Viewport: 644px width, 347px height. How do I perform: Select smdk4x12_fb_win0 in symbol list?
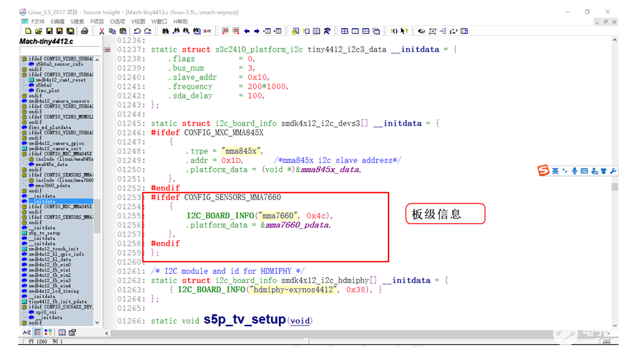[50, 265]
